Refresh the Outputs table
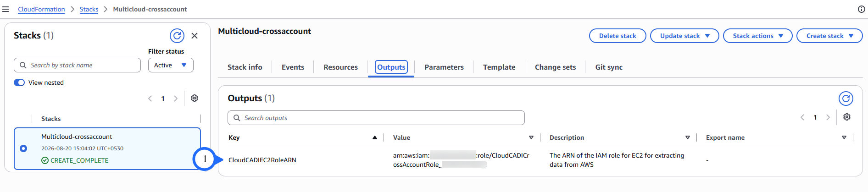Image resolution: width=868 pixels, height=192 pixels. coord(846,99)
